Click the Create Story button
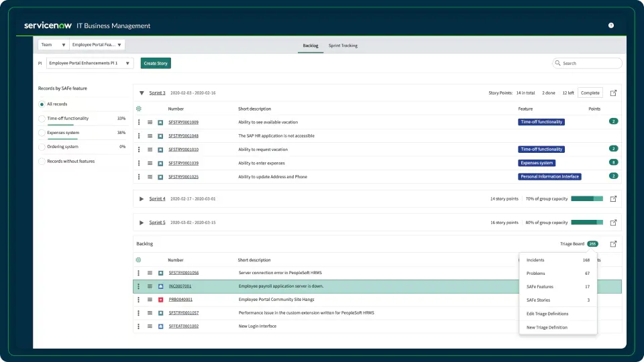 [156, 63]
